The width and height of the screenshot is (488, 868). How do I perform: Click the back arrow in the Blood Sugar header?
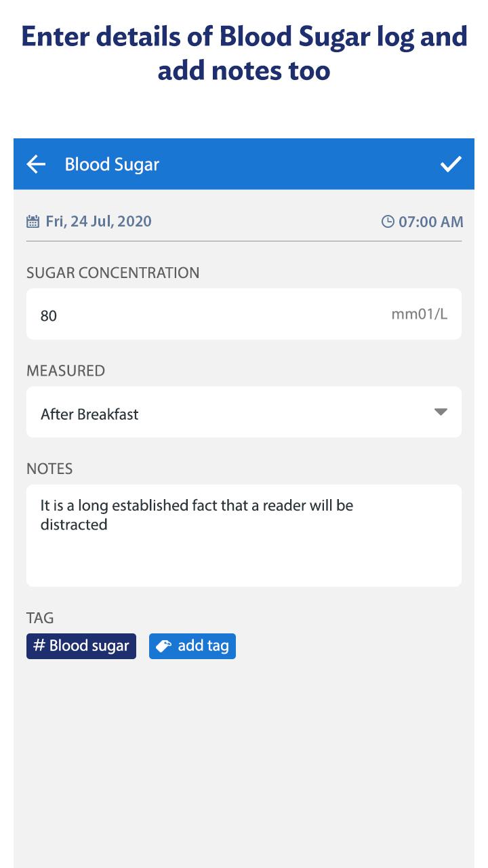click(x=36, y=164)
